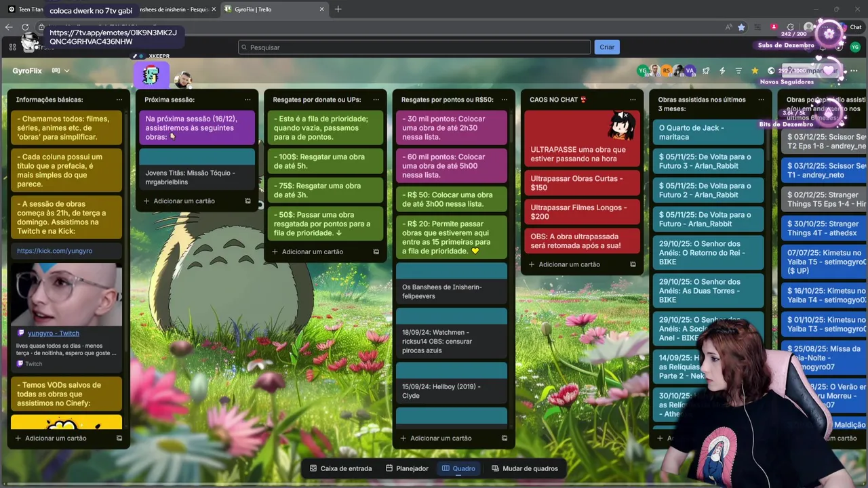
Task: Open the rocket Power-Ups icon in board header
Action: tap(706, 70)
